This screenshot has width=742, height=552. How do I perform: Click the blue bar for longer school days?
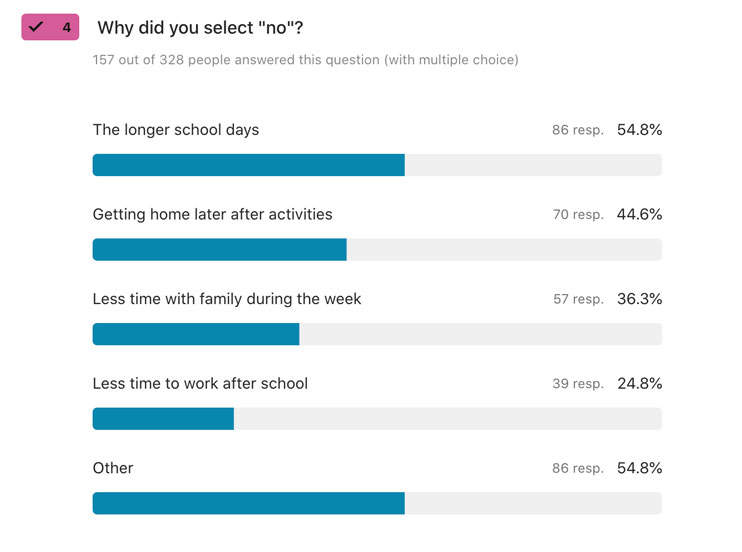[x=248, y=165]
